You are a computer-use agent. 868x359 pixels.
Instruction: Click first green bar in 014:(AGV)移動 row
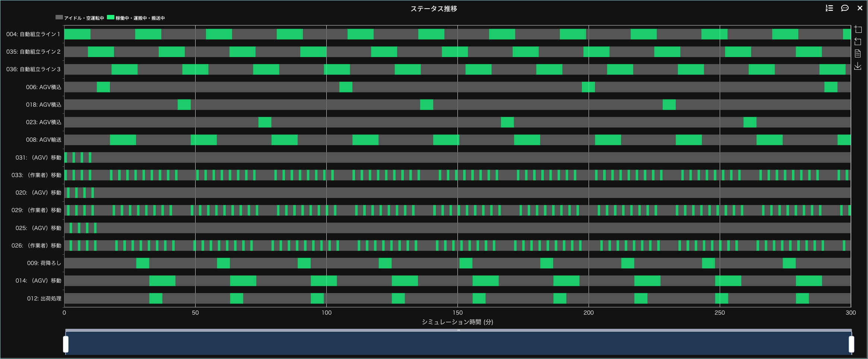(x=162, y=281)
